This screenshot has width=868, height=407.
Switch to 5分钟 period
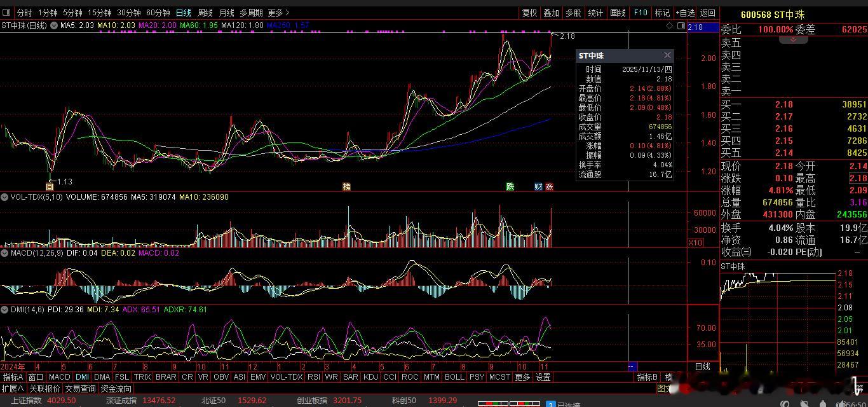pos(72,13)
